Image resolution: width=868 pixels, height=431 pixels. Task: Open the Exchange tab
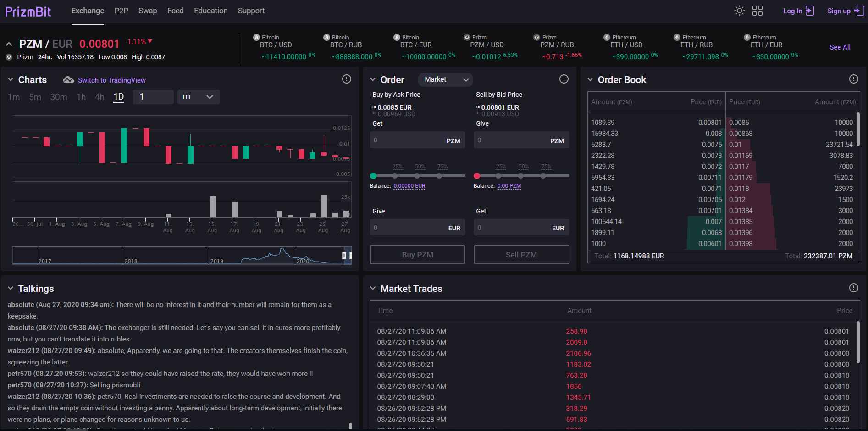[88, 11]
